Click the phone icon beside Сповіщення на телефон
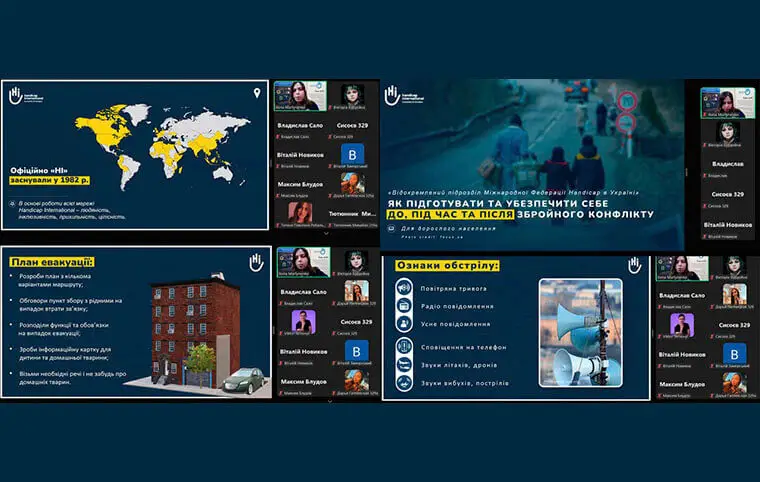 (x=403, y=346)
